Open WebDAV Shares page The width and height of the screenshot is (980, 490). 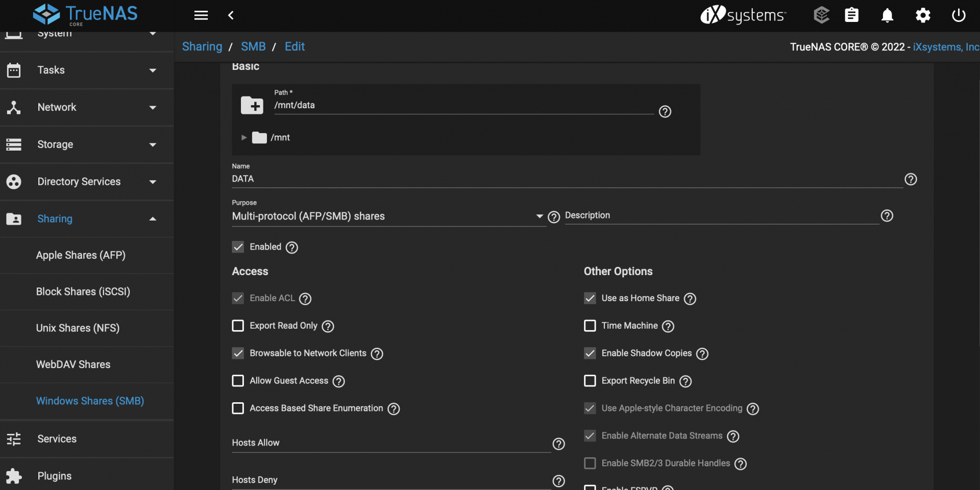pyautogui.click(x=87, y=365)
